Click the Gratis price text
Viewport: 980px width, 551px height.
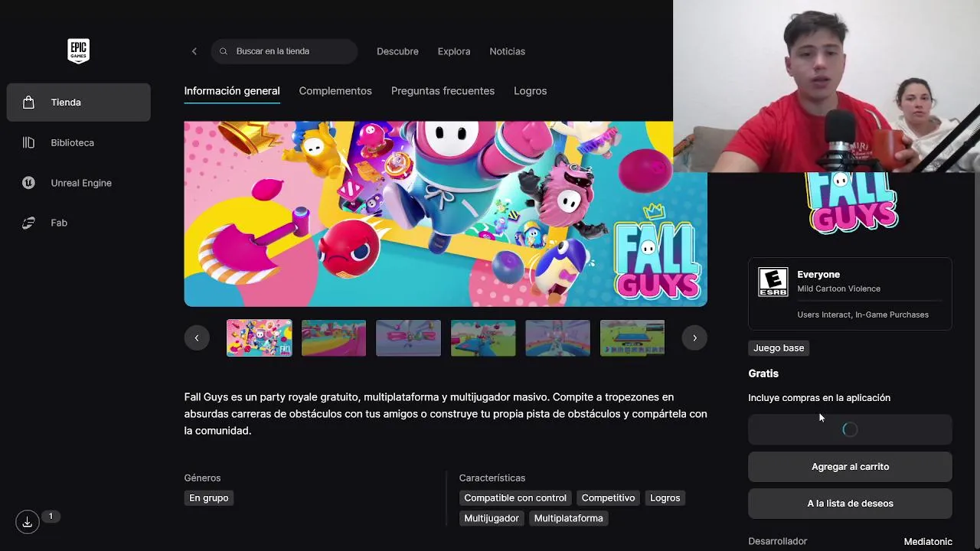click(x=763, y=373)
